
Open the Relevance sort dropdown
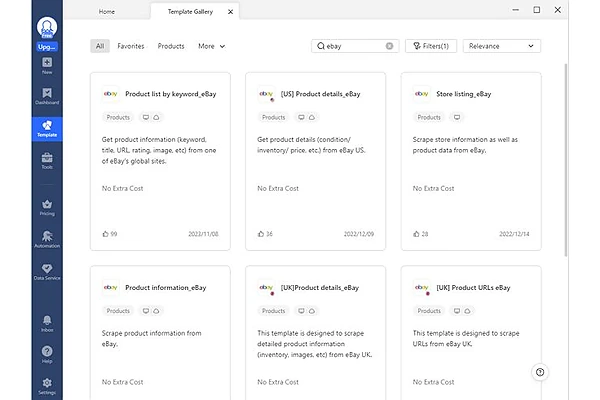(x=502, y=46)
